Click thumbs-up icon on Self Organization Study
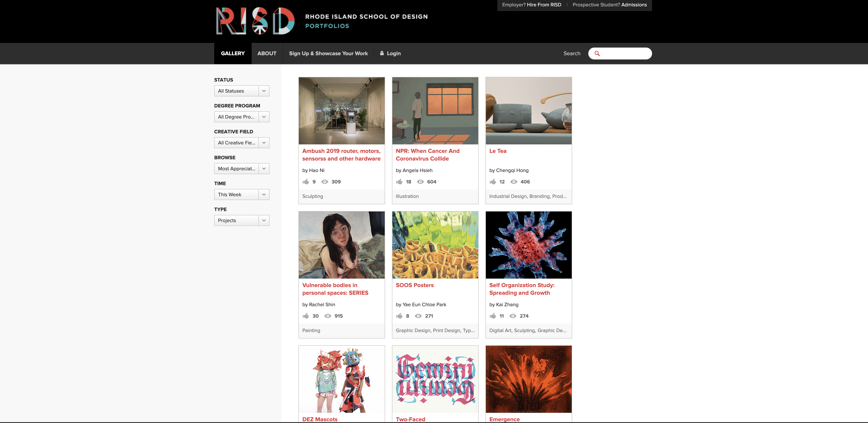The height and width of the screenshot is (423, 868). [493, 316]
